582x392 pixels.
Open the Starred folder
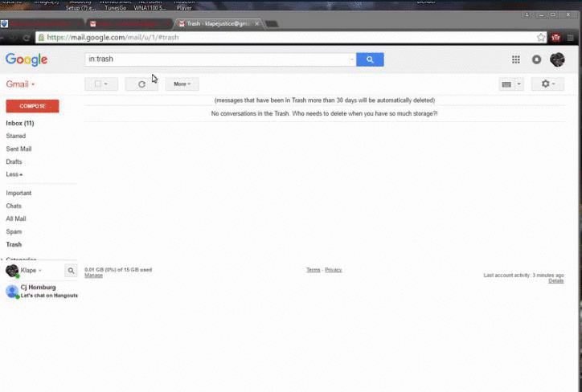16,136
